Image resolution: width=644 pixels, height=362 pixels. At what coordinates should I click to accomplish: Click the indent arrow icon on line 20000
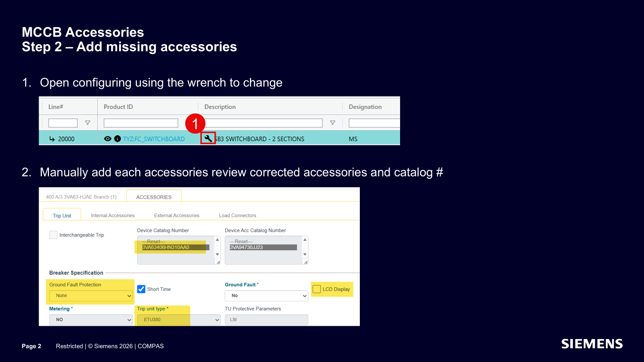pos(52,139)
